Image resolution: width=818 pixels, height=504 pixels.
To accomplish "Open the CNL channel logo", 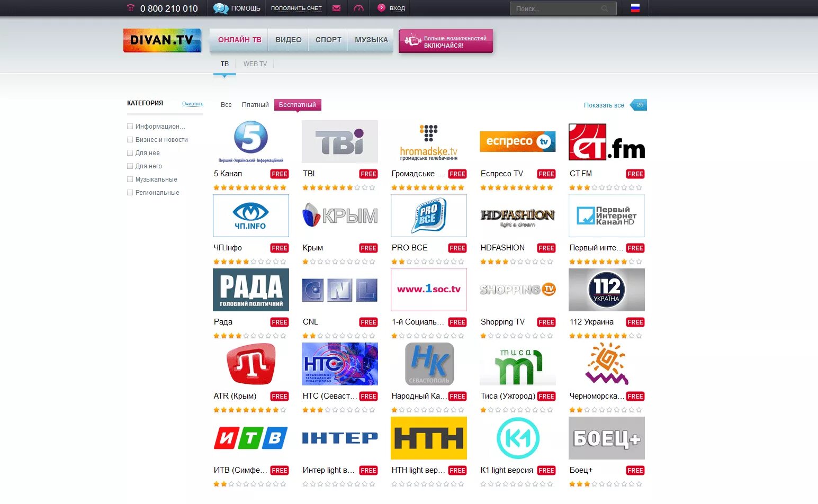I will click(x=340, y=290).
